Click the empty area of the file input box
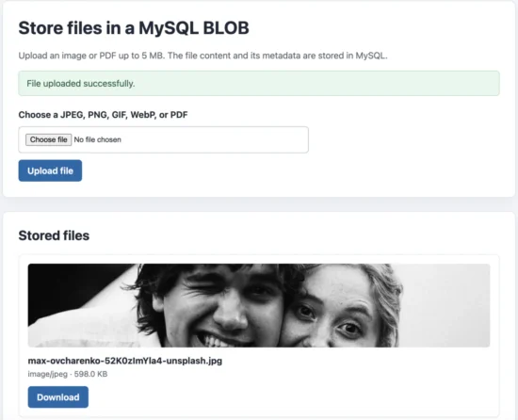 click(215, 139)
